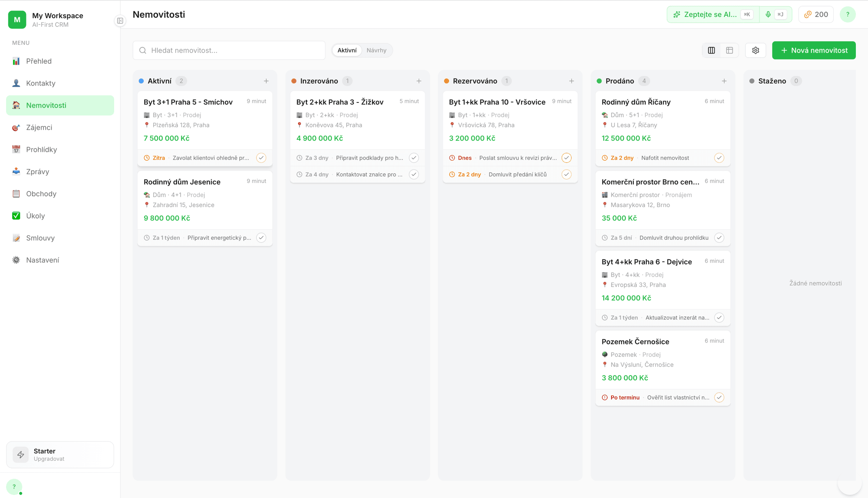Switch to table view icon

(x=730, y=50)
